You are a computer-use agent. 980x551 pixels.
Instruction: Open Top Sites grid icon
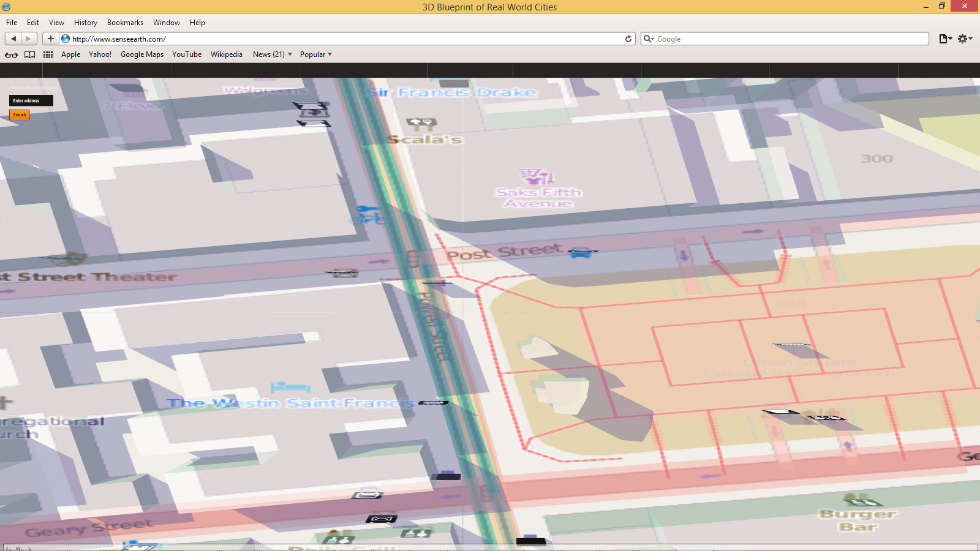click(x=48, y=54)
